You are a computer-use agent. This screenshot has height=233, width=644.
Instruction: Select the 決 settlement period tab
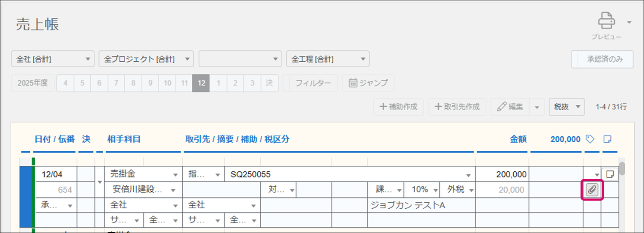click(x=269, y=83)
